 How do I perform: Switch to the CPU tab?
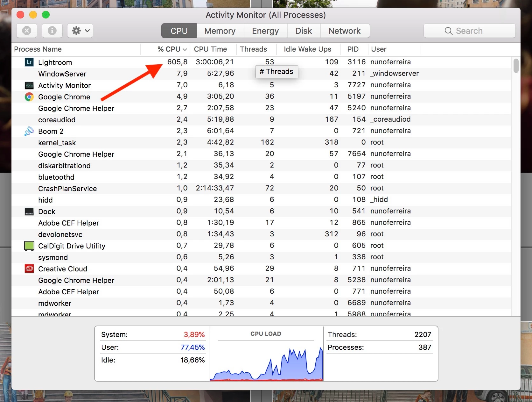click(x=179, y=31)
